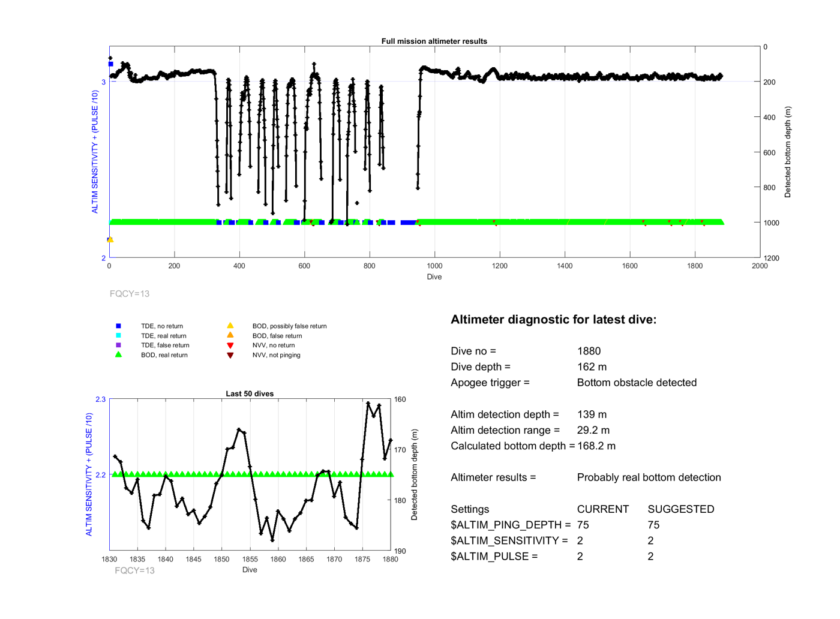This screenshot has height=619, width=840.
Task: Click 'Bottom obstacle detected' apogee trigger value
Action: (x=637, y=383)
